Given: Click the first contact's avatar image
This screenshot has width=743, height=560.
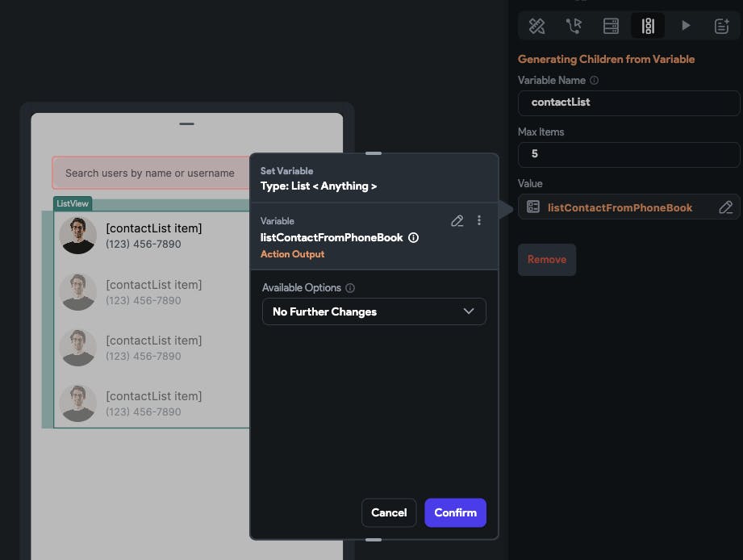Looking at the screenshot, I should pyautogui.click(x=77, y=236).
